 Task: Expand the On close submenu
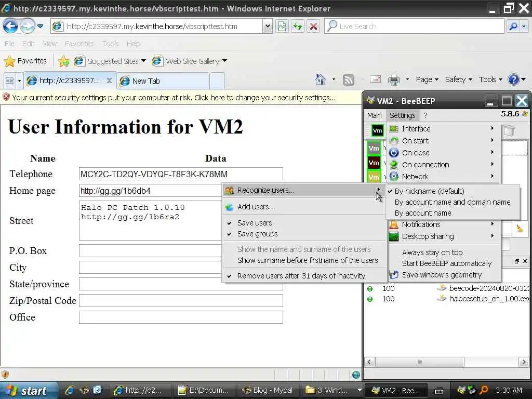pos(443,153)
